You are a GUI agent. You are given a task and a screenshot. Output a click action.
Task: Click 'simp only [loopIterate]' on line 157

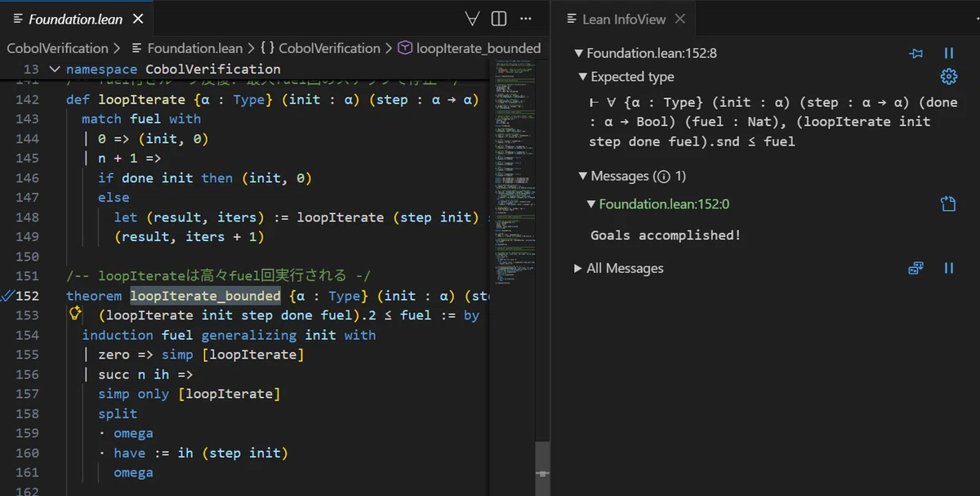(x=189, y=394)
